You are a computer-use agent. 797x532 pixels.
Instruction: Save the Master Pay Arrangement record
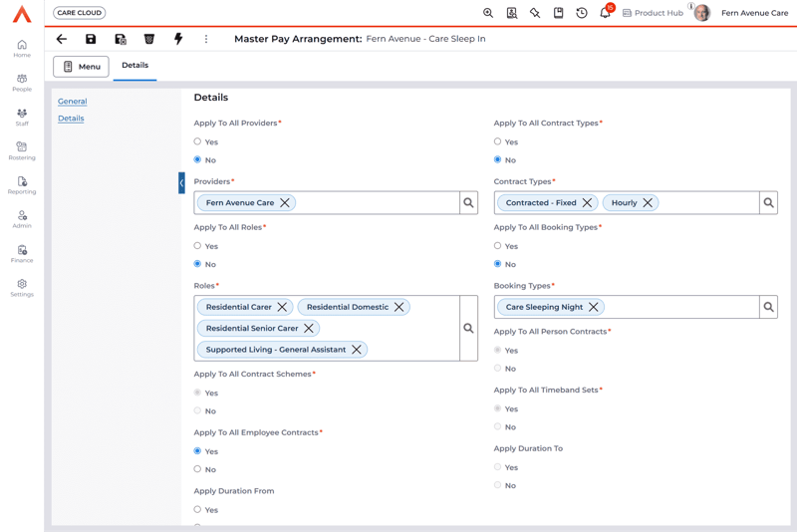click(x=91, y=39)
